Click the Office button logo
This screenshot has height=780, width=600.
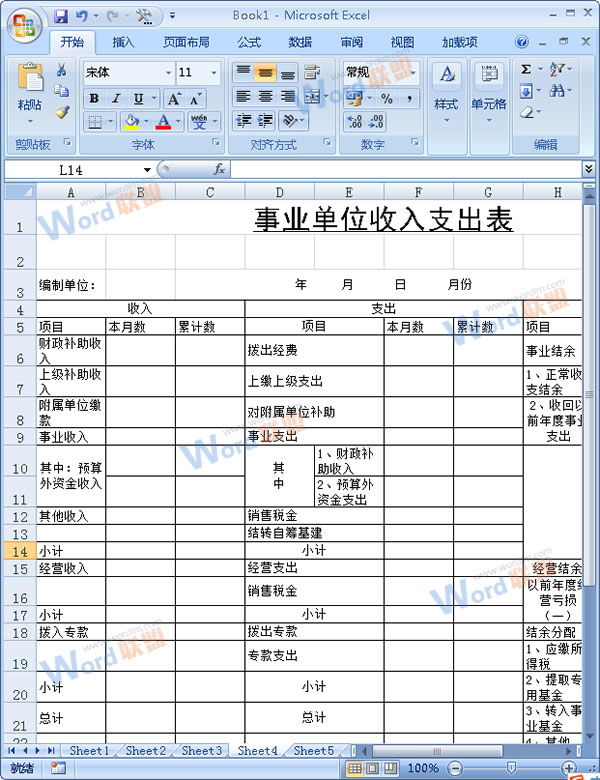point(25,25)
